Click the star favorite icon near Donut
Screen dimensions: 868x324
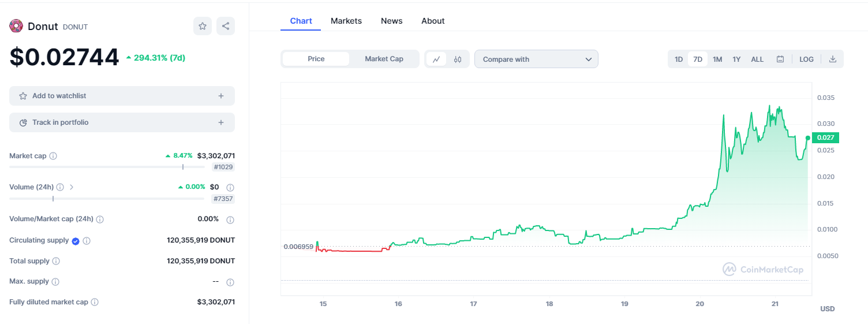tap(203, 26)
